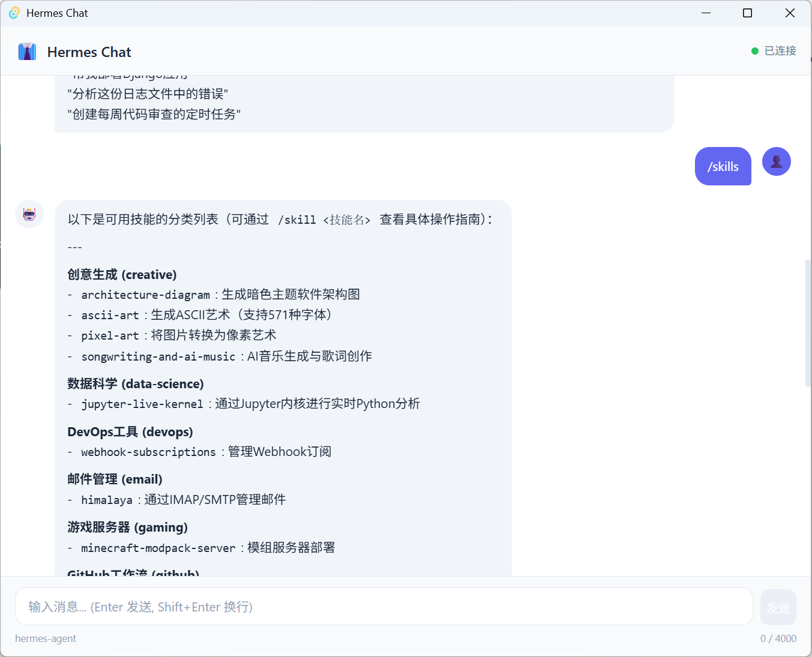Click the architecture-diagram skill line
Viewport: 812px width, 657px height.
tap(214, 295)
